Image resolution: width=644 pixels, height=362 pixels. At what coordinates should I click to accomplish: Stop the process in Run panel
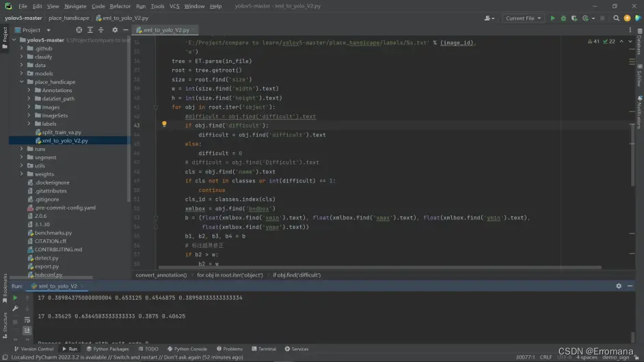click(15, 322)
